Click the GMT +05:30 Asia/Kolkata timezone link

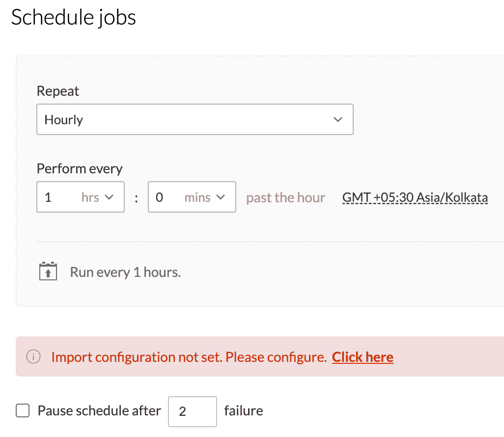tap(415, 197)
